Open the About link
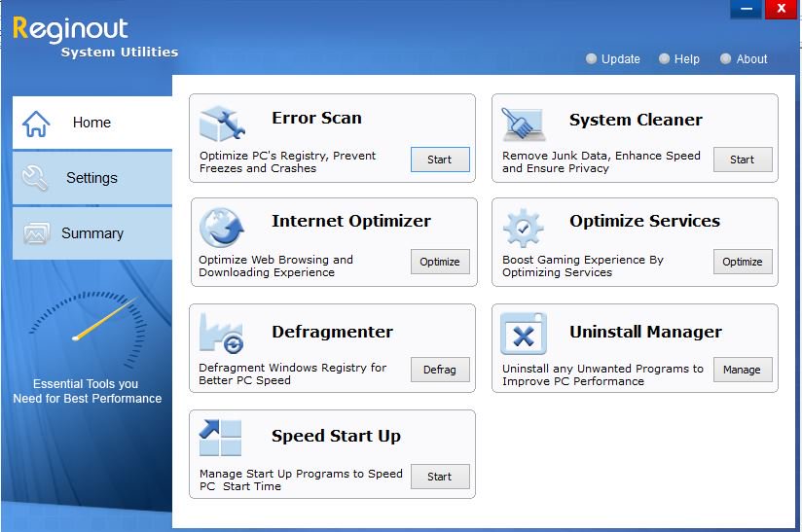The image size is (802, 532). [x=751, y=58]
